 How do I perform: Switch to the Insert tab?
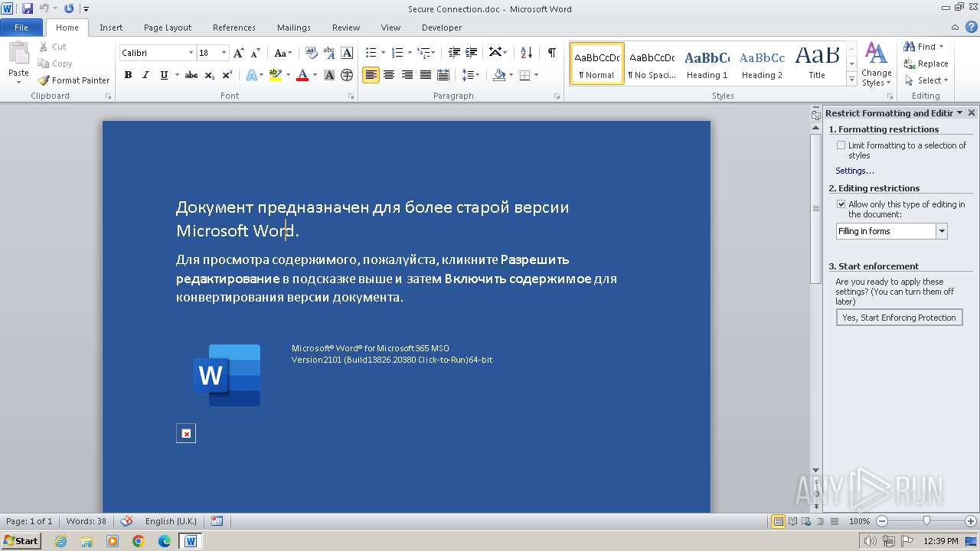pyautogui.click(x=111, y=28)
